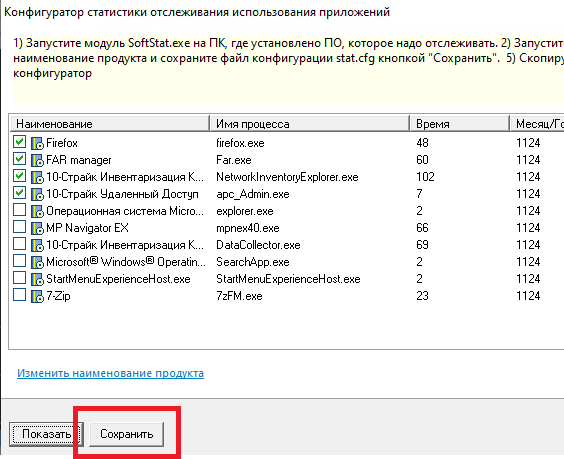Screen dimensions: 564x459
Task: Click the SearchApp.exe process name
Action: point(253,262)
